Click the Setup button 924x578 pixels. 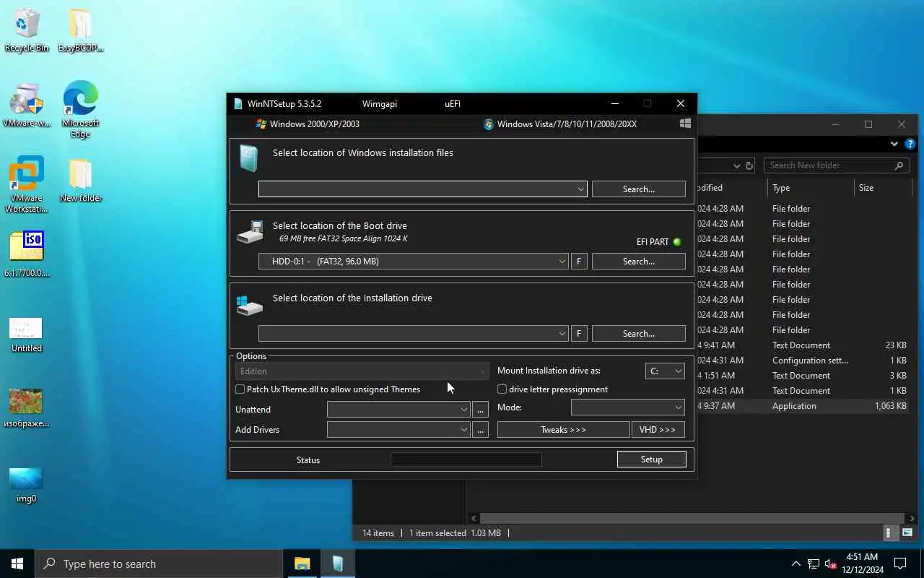[651, 460]
